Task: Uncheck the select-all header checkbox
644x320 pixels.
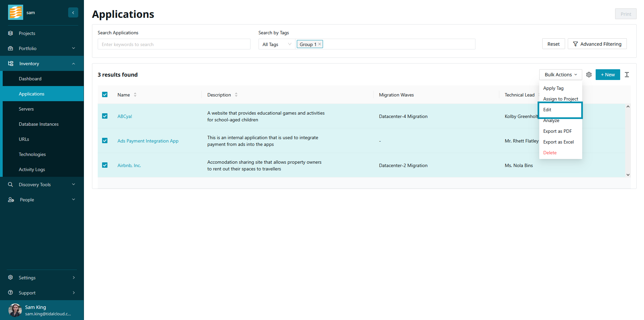Action: (105, 95)
